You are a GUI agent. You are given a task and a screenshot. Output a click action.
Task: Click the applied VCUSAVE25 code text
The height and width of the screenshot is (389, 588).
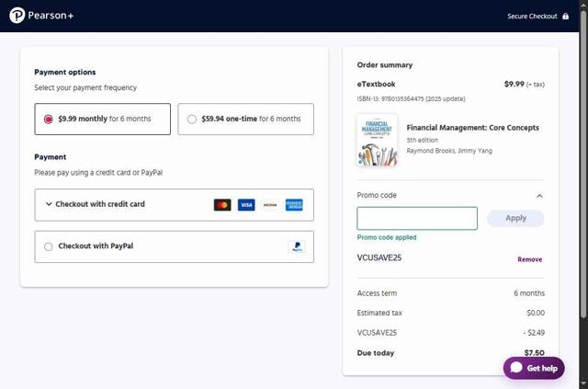(379, 258)
